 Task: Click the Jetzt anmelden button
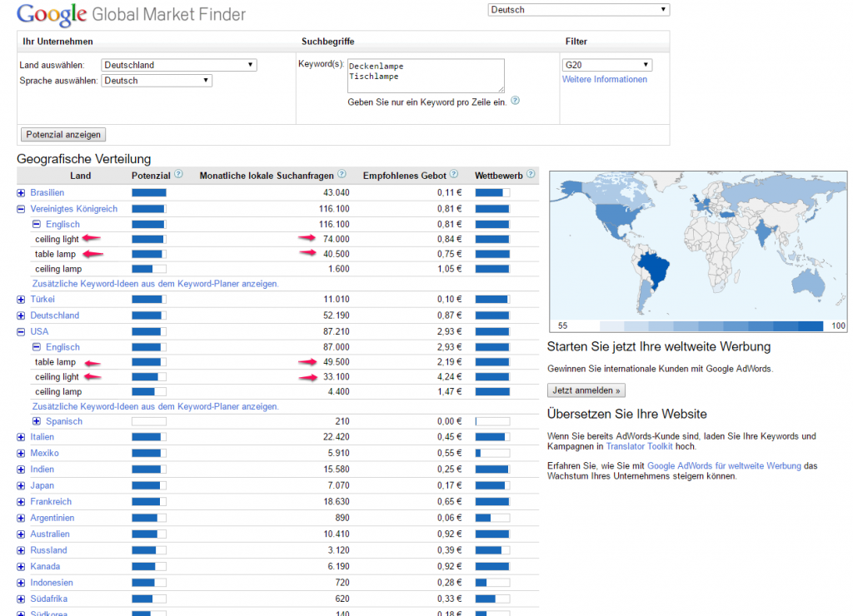point(586,390)
